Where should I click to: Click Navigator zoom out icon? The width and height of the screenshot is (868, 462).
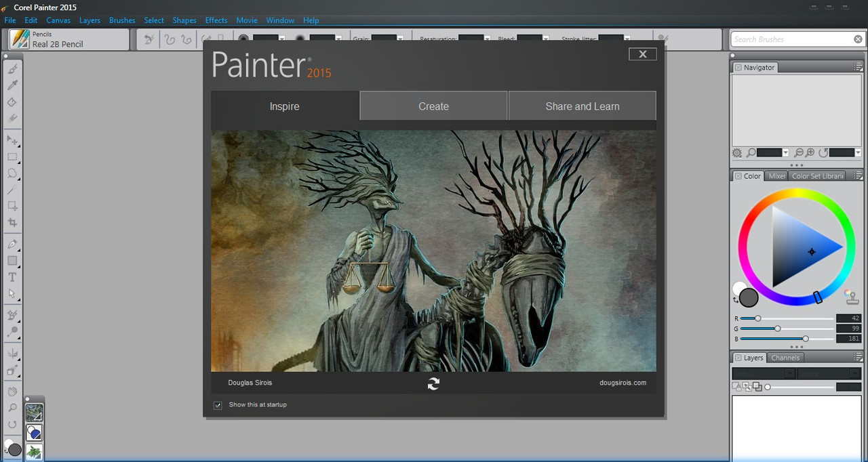click(x=799, y=153)
